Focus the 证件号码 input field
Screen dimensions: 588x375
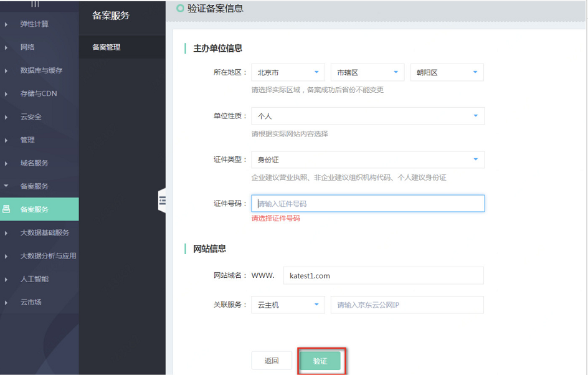(368, 203)
